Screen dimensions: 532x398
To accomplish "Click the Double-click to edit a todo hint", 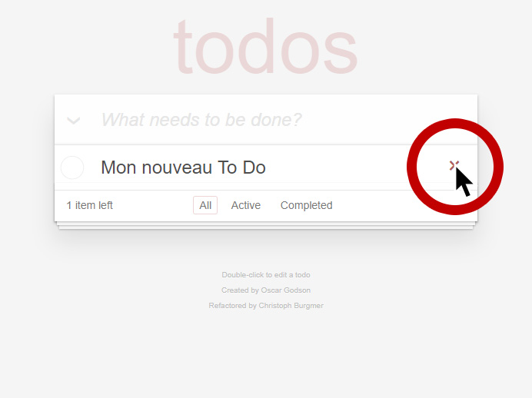I will pos(266,274).
